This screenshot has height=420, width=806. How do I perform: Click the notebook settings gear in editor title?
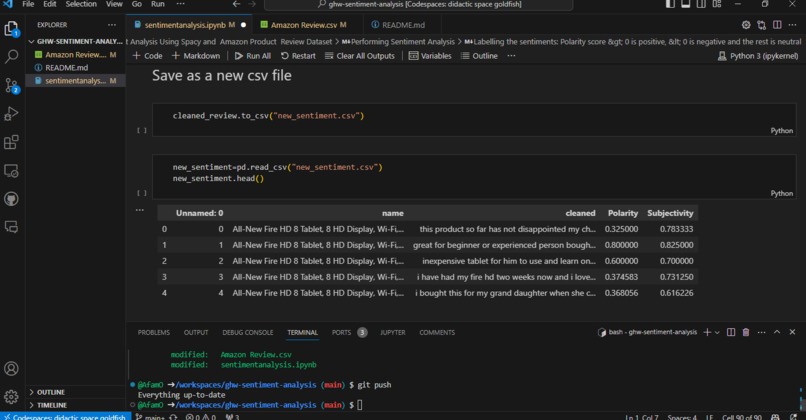point(746,25)
